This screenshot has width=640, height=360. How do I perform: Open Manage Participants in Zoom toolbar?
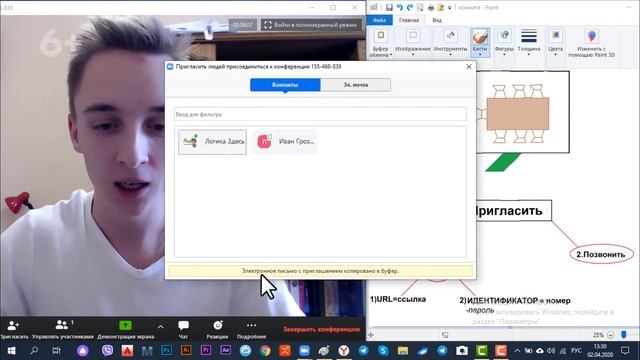point(62,329)
